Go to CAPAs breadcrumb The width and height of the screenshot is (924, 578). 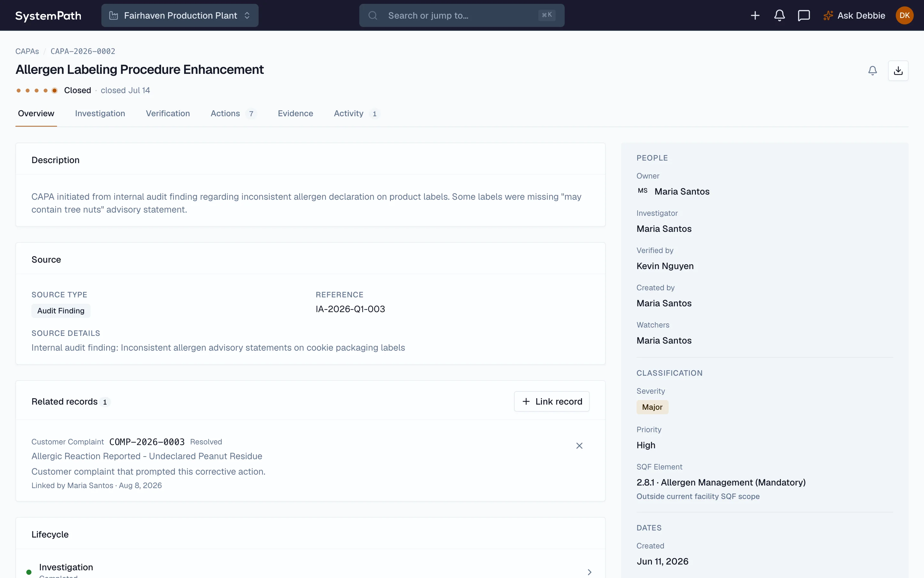(27, 51)
